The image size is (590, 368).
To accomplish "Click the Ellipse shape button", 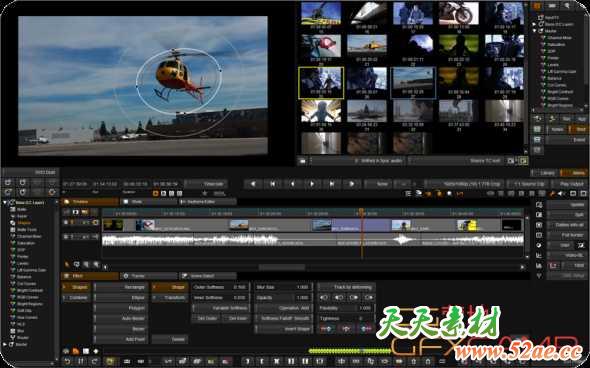I will (120, 297).
